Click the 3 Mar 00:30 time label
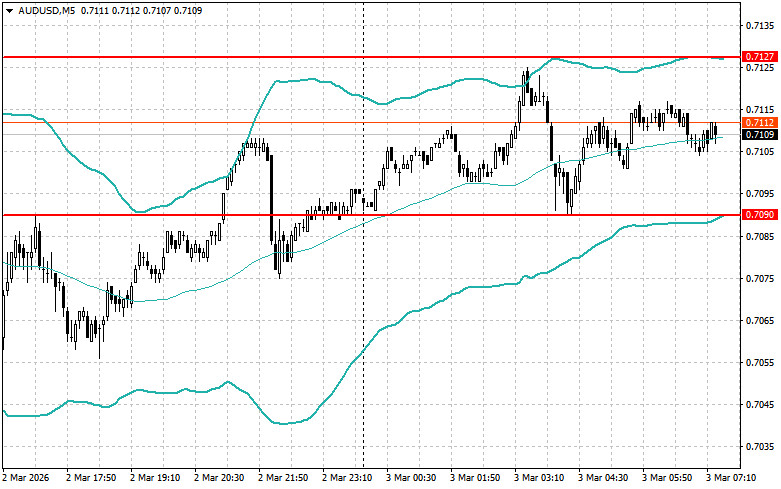Viewport: 781px width, 489px height. pyautogui.click(x=411, y=478)
